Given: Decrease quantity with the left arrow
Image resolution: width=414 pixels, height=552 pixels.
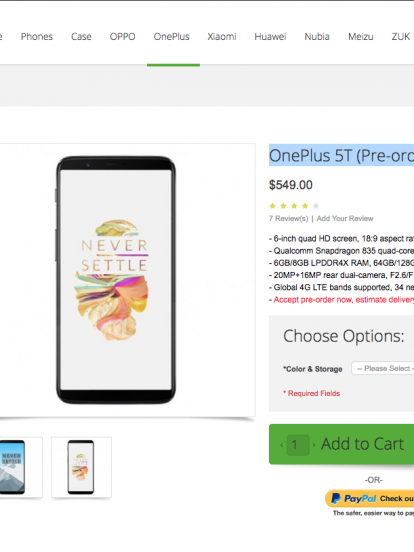Looking at the screenshot, I should click(282, 445).
